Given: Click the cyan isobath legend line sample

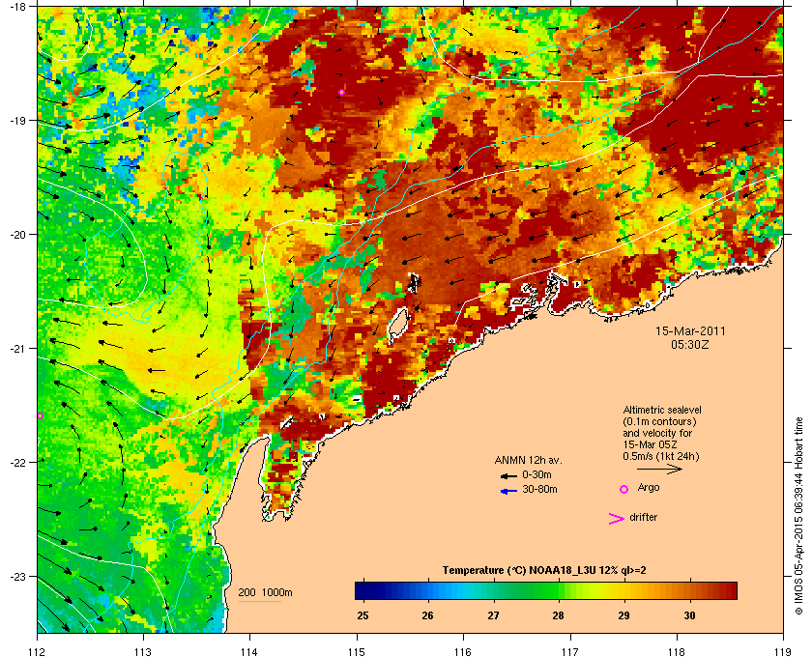Looking at the screenshot, I should (259, 601).
